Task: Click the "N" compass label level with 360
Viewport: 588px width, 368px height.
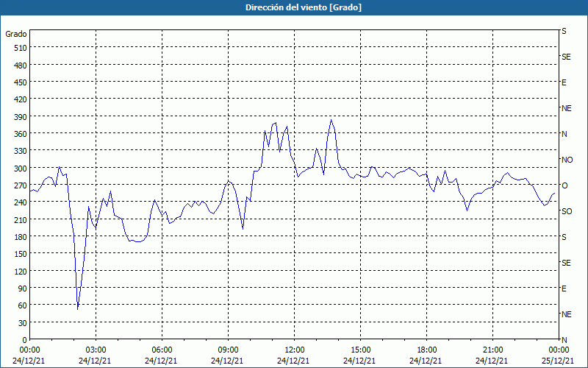Action: [x=564, y=134]
